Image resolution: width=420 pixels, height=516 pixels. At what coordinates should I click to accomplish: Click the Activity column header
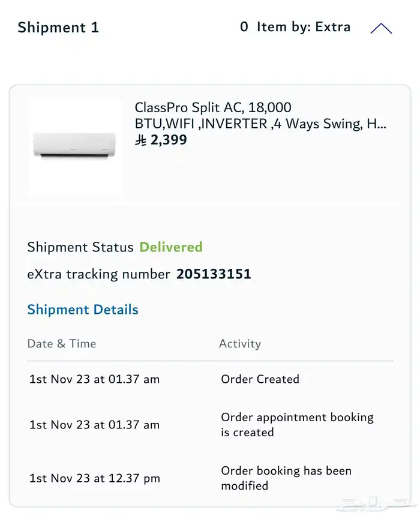240,344
